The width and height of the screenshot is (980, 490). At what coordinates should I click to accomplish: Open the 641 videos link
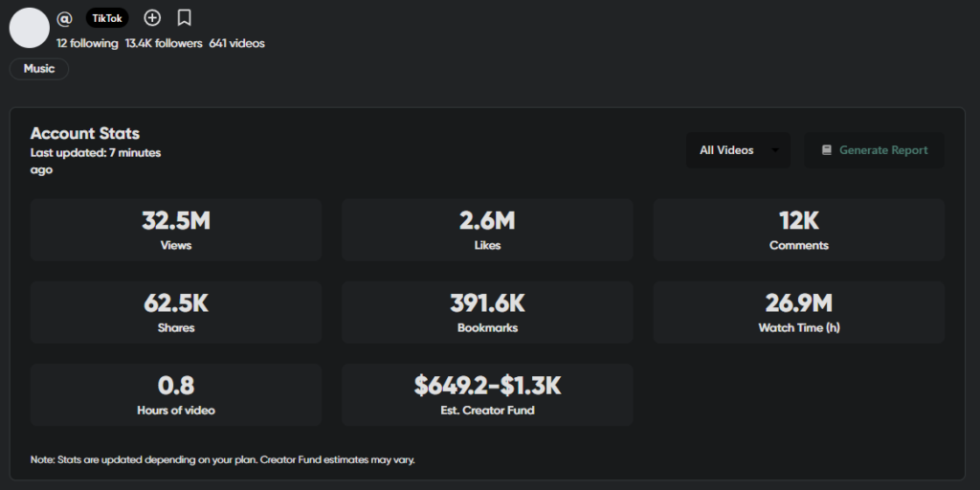[236, 43]
